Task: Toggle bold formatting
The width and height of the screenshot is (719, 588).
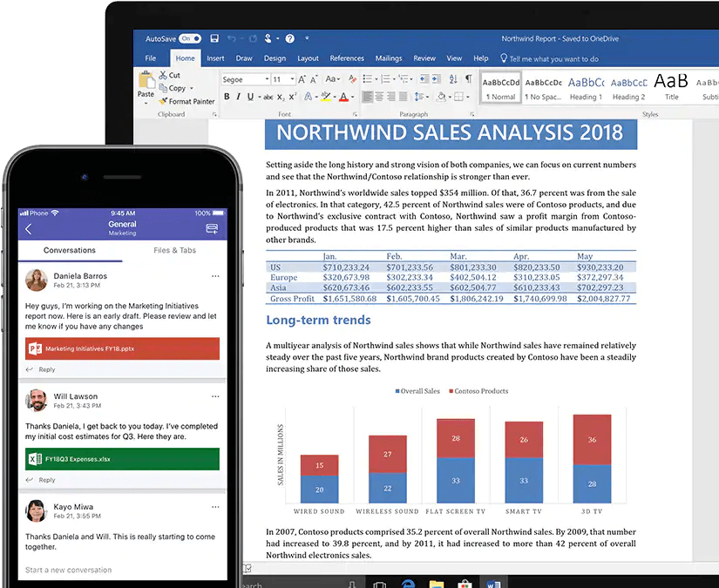Action: click(227, 97)
